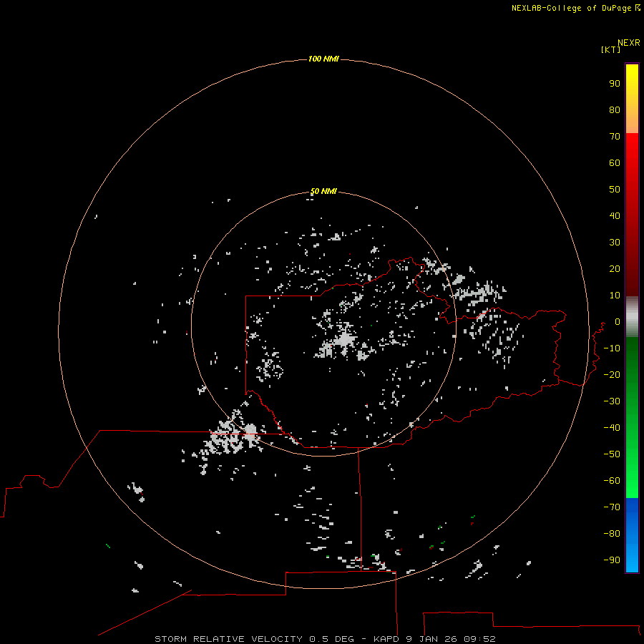644x644 pixels.
Task: Click the yellow segment of the color bar
Action: point(632,99)
